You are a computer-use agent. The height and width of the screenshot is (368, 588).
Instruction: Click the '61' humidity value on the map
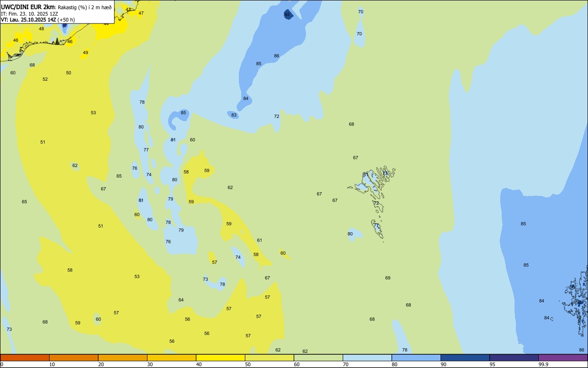260,240
